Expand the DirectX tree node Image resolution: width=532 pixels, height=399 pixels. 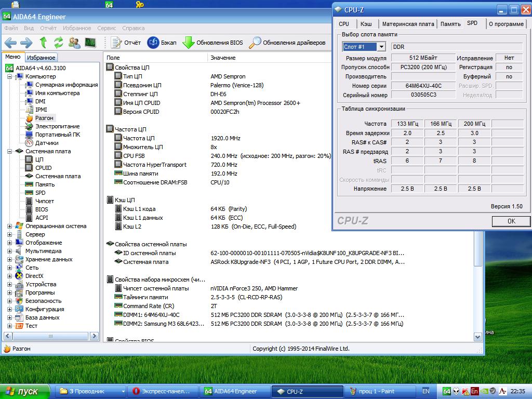click(9, 276)
